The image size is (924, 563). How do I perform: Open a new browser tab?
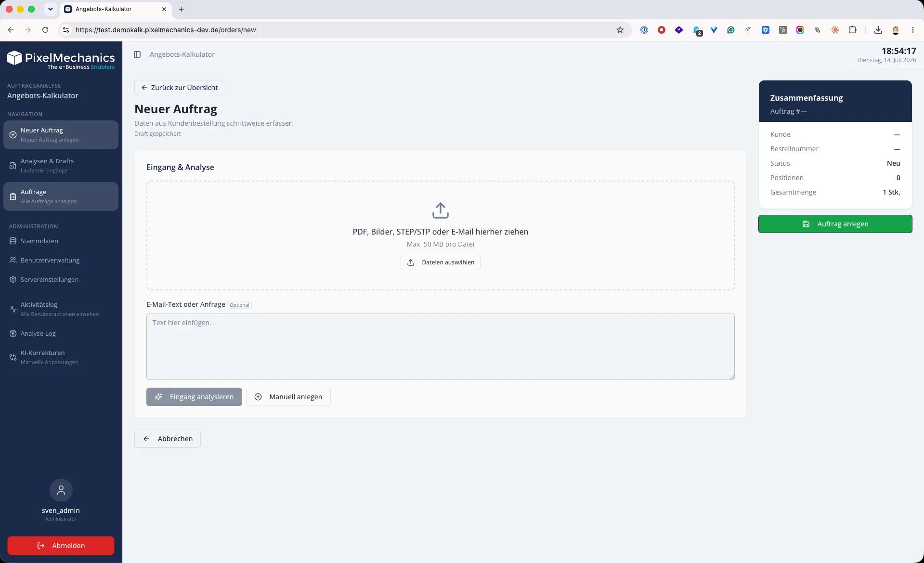pos(182,9)
